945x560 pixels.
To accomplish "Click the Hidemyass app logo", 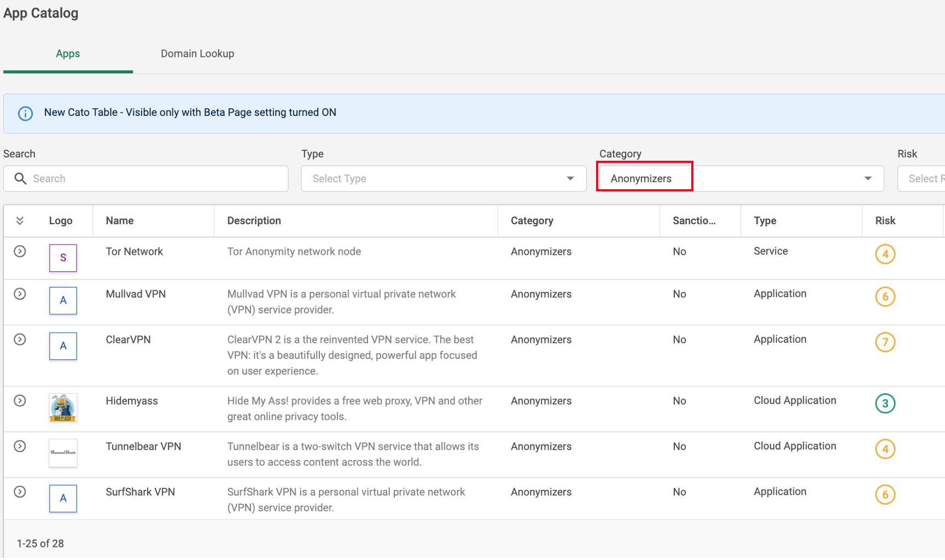I will [x=63, y=407].
